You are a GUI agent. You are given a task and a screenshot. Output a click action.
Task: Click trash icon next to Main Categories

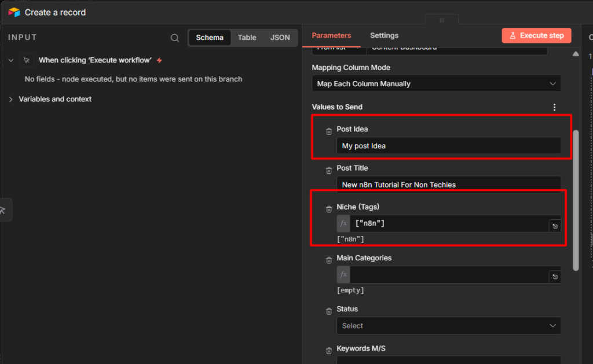(x=329, y=260)
